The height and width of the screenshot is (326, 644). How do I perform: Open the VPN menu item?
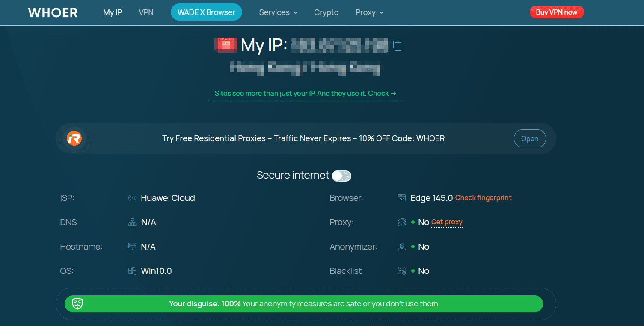point(146,12)
